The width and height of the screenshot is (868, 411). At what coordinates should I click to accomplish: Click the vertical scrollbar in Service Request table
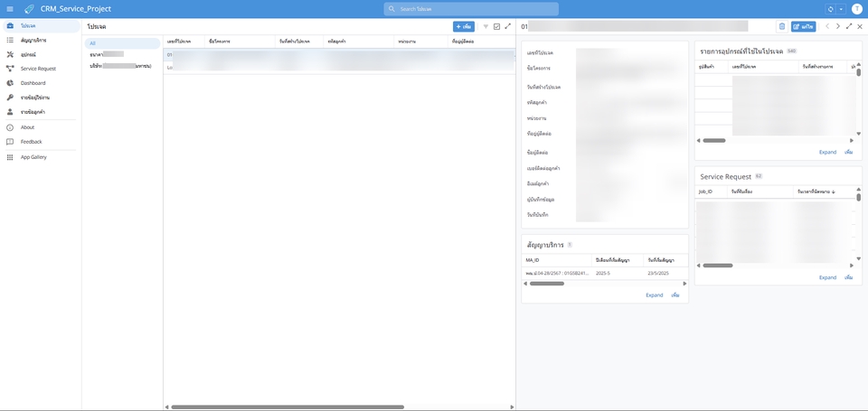point(859,198)
